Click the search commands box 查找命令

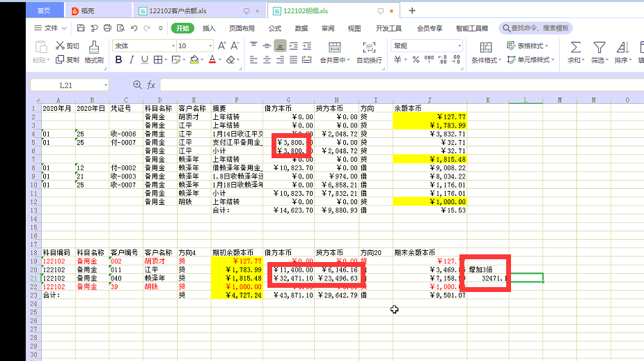click(536, 28)
